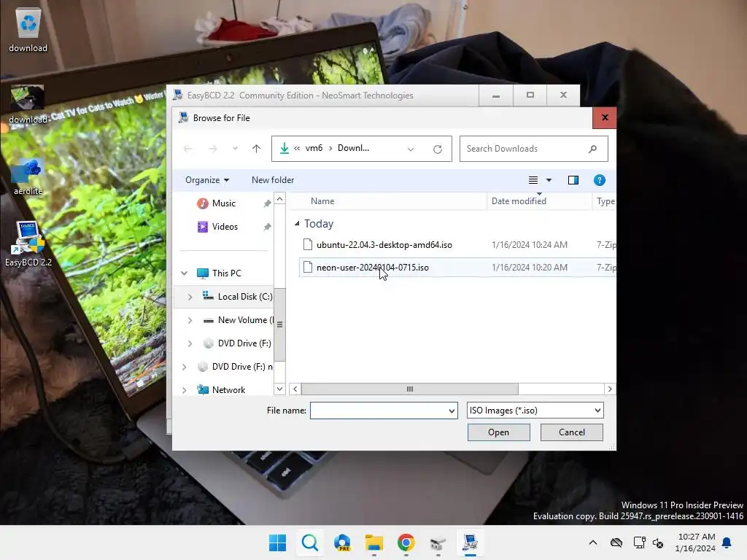
Task: Navigate up one folder level
Action: coord(256,149)
